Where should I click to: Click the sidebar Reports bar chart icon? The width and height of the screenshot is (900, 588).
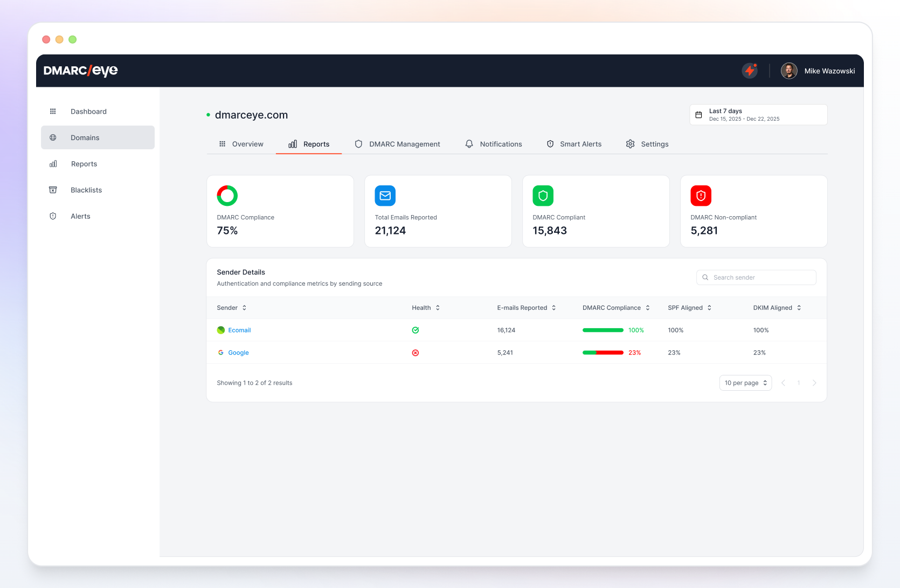53,164
